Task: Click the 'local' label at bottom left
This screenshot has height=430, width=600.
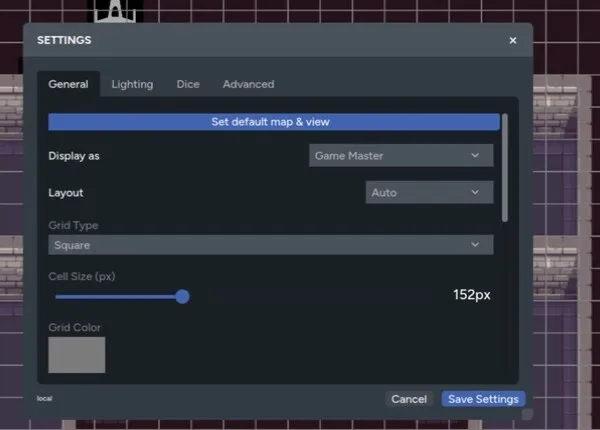Action: 44,398
